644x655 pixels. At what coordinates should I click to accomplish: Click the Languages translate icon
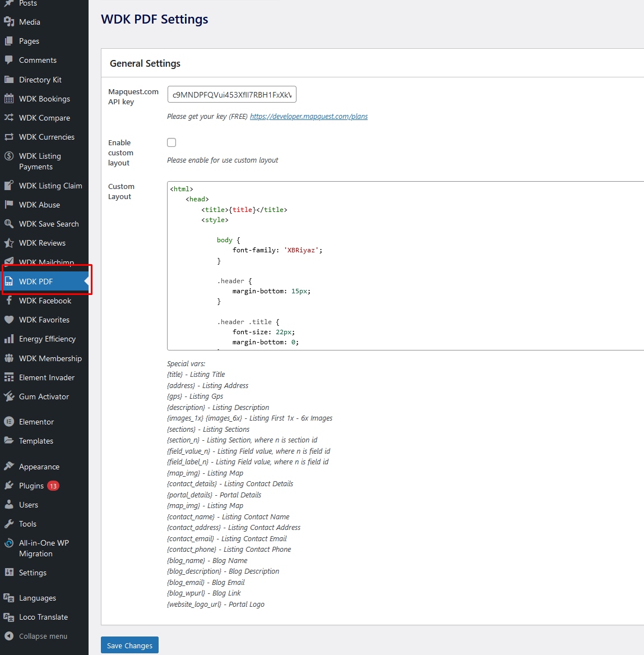[x=9, y=598]
